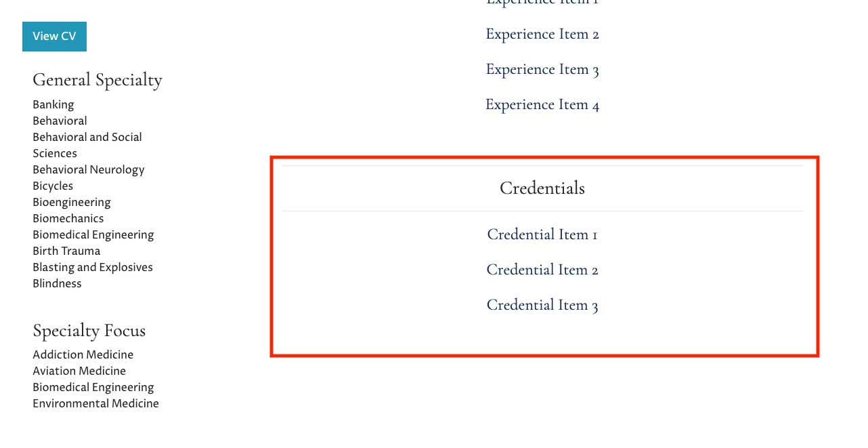Click Environmental Medicine focus entry
This screenshot has width=868, height=448.
(x=95, y=403)
